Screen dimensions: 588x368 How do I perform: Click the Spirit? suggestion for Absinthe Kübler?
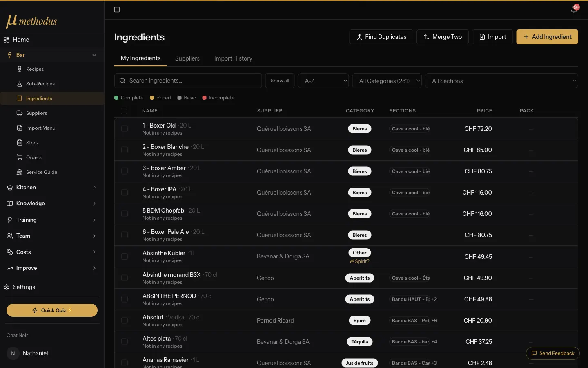pyautogui.click(x=360, y=261)
